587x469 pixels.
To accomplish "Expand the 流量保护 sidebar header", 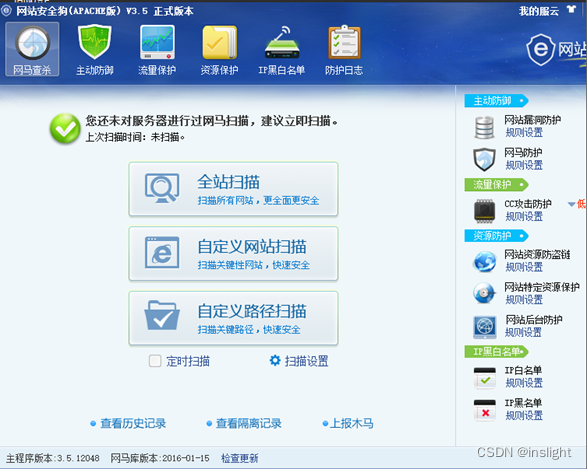I will (496, 185).
